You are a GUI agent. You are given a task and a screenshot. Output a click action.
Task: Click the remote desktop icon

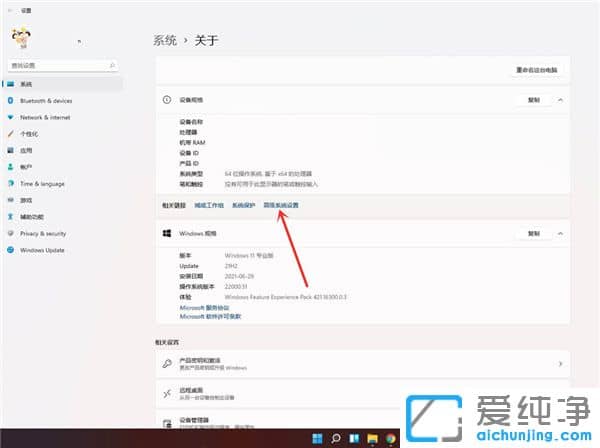tap(167, 393)
